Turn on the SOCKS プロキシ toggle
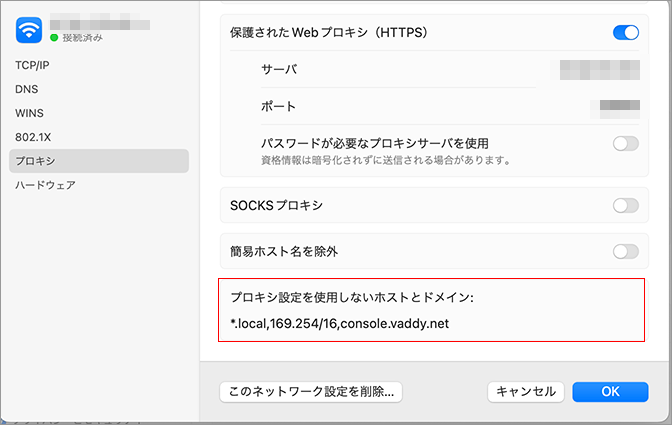This screenshot has height=425, width=672. 626,206
